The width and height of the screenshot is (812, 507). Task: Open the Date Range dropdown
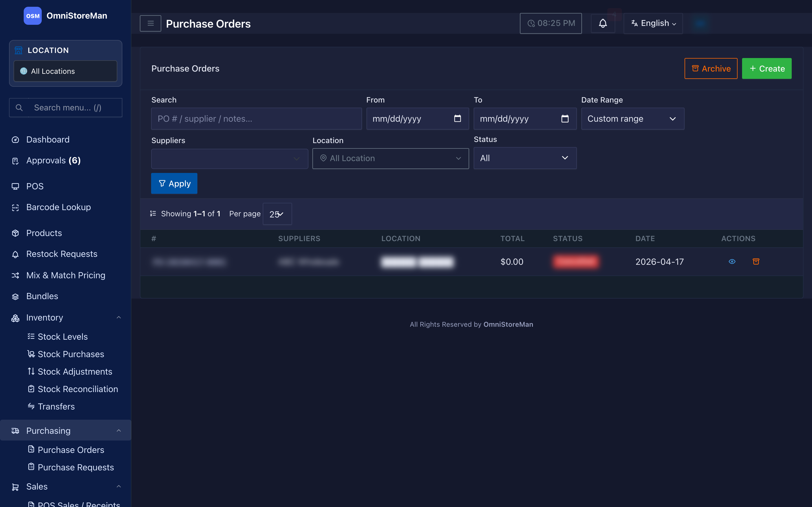click(632, 119)
